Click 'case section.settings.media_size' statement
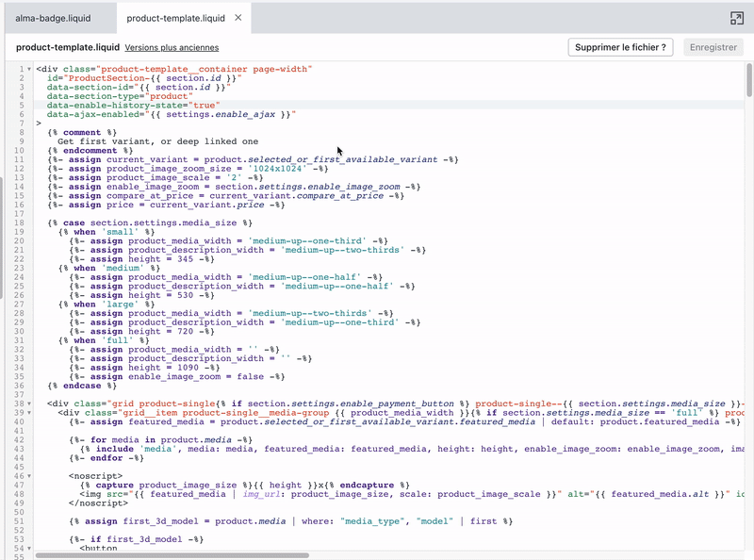 (150, 223)
